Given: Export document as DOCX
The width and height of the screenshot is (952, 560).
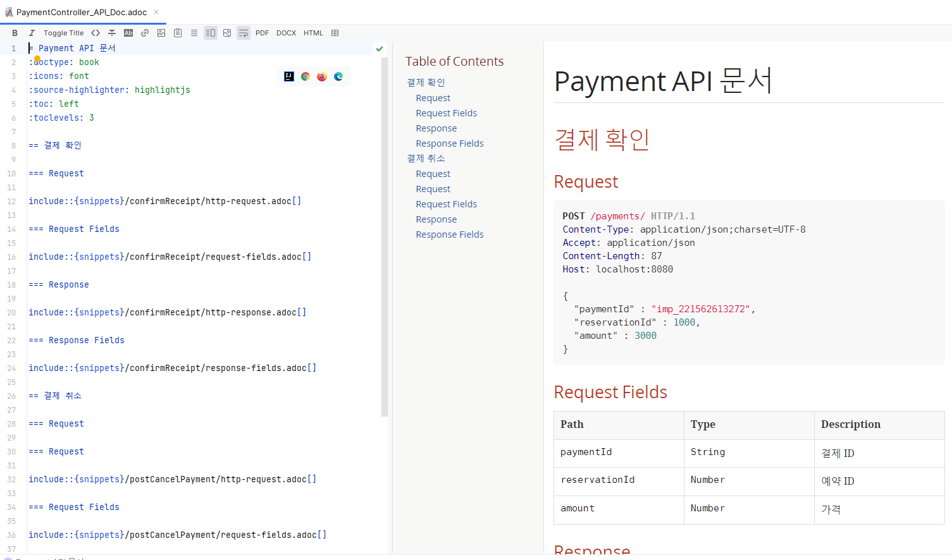Looking at the screenshot, I should (x=286, y=33).
